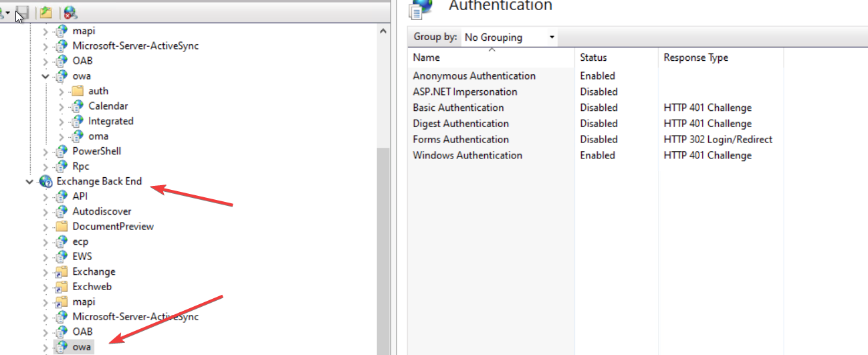
Task: Click the tree pane scrollbar up arrow
Action: pos(383,31)
